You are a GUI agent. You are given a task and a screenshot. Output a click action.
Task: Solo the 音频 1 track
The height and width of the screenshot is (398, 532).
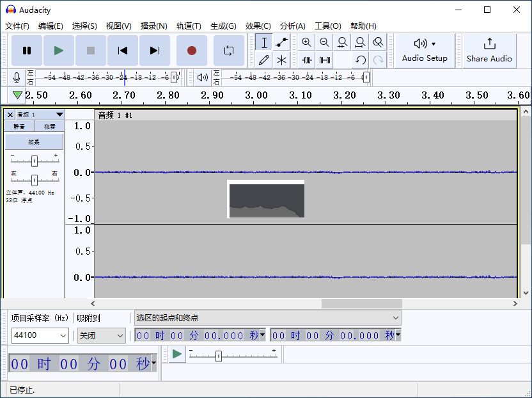[49, 126]
